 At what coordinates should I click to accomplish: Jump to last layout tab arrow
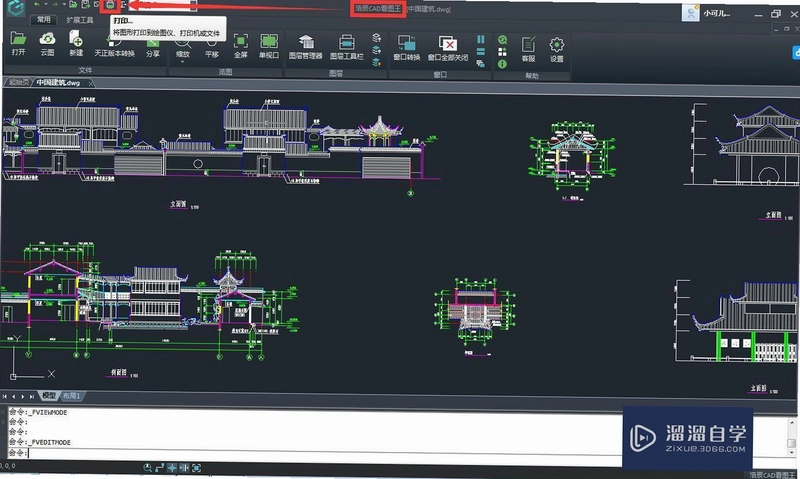pos(32,396)
